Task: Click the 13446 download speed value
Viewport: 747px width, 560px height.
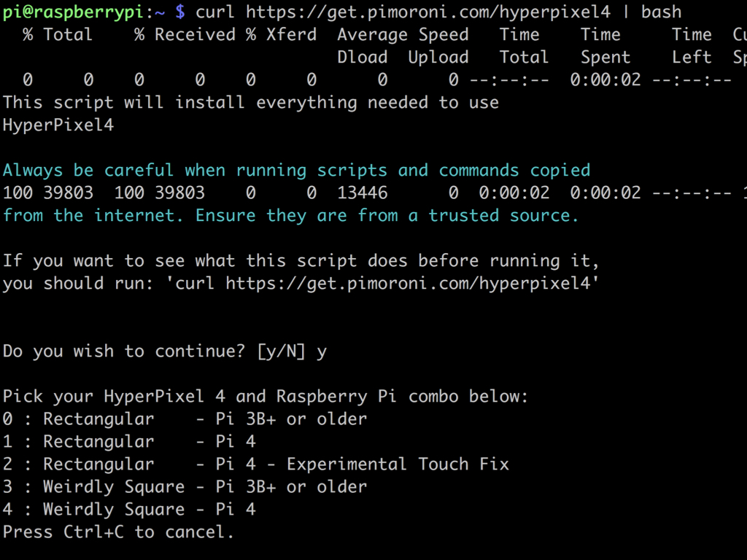Action: coord(363,192)
